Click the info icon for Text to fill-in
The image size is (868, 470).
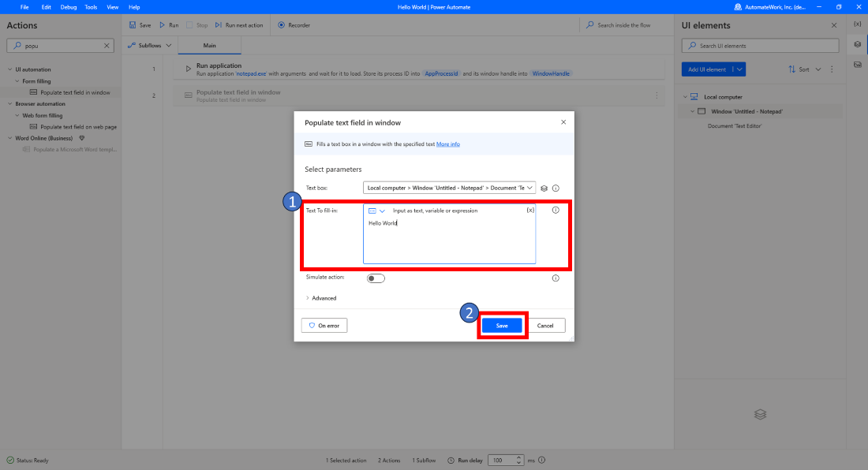[556, 210]
